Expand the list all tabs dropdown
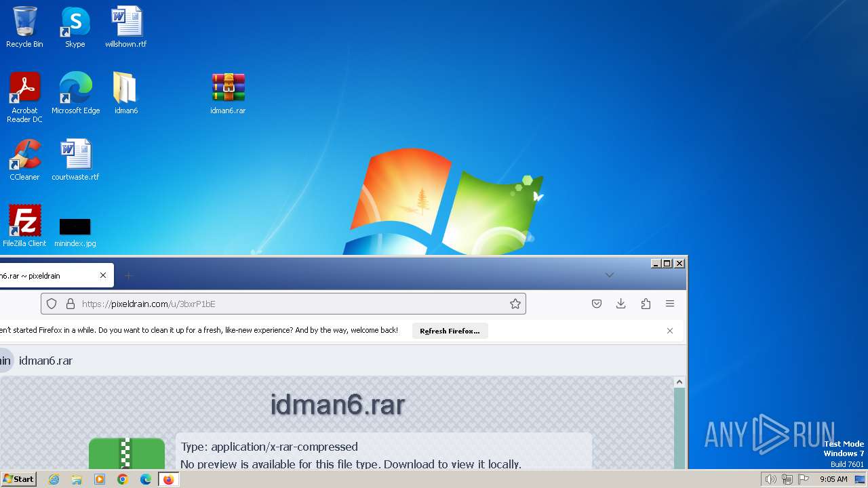 610,275
